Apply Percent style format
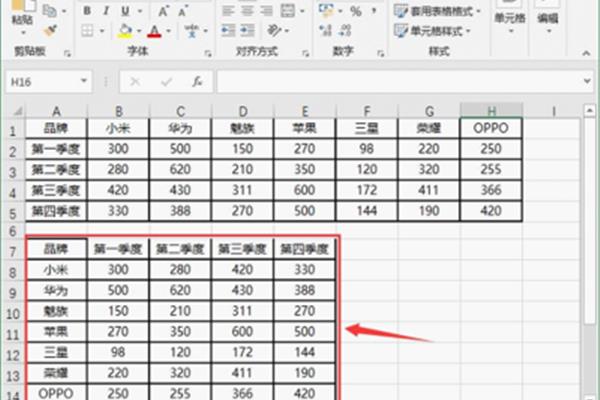The height and width of the screenshot is (400, 600). (355, 11)
